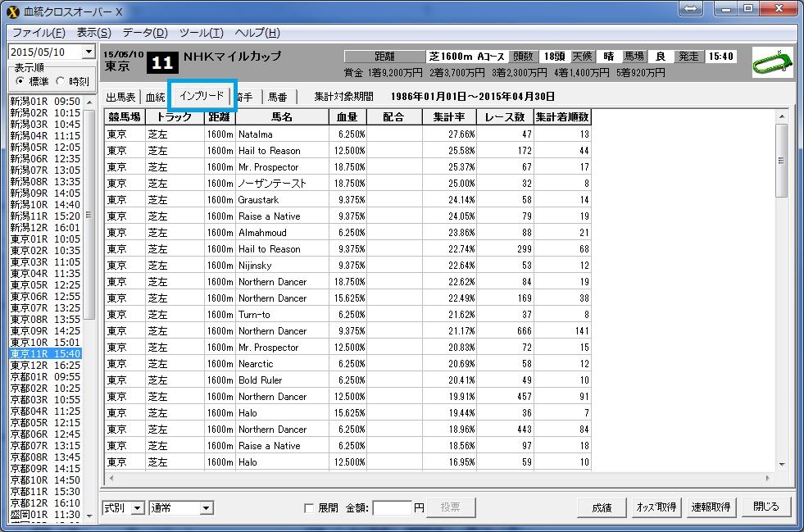Screen dimensions: 804x532
Task: Select the Almahmoud row
Action: pos(347,233)
